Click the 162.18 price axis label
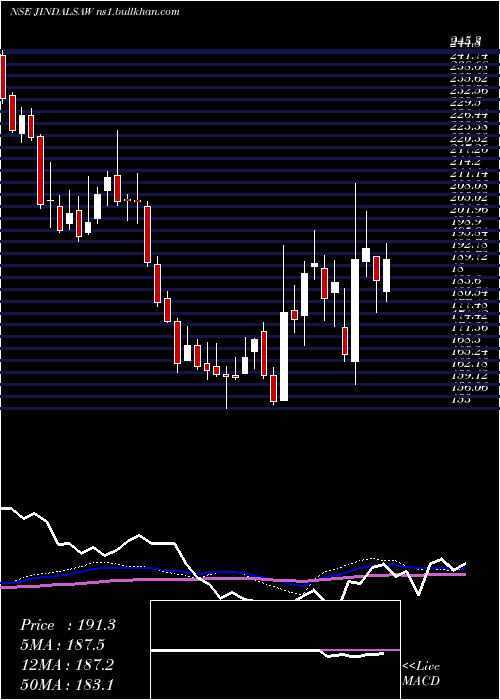 (x=468, y=364)
